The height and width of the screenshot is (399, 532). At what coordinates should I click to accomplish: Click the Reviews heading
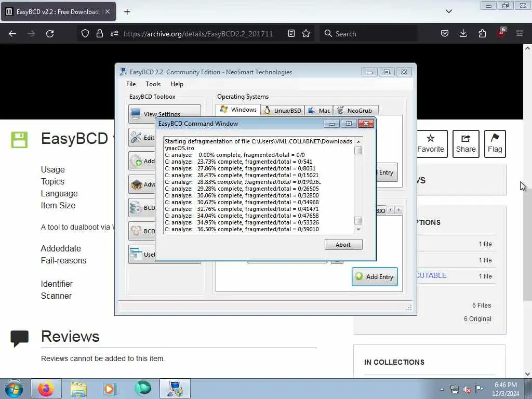[70, 336]
